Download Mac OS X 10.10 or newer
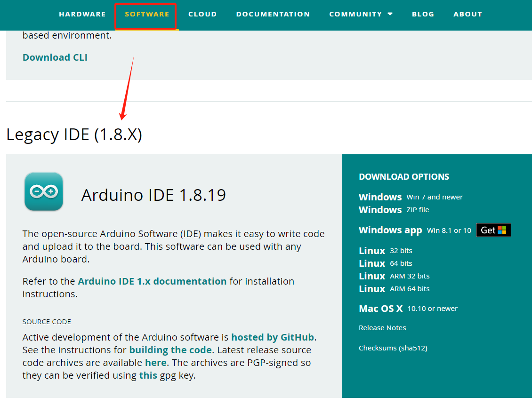The width and height of the screenshot is (532, 405). (x=408, y=309)
